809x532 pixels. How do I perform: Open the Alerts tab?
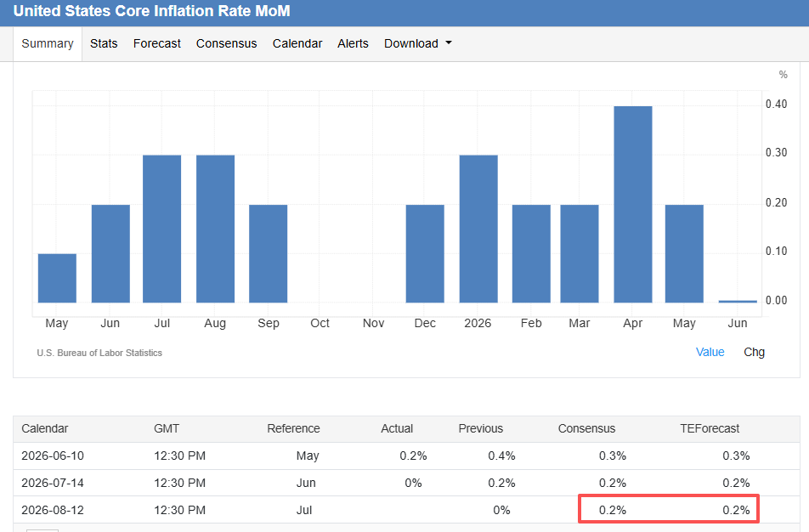353,44
